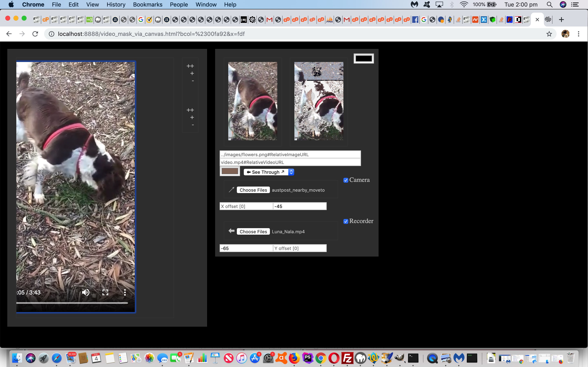Mute the video using the speaker icon
Viewport: 588px width, 367px height.
click(86, 293)
